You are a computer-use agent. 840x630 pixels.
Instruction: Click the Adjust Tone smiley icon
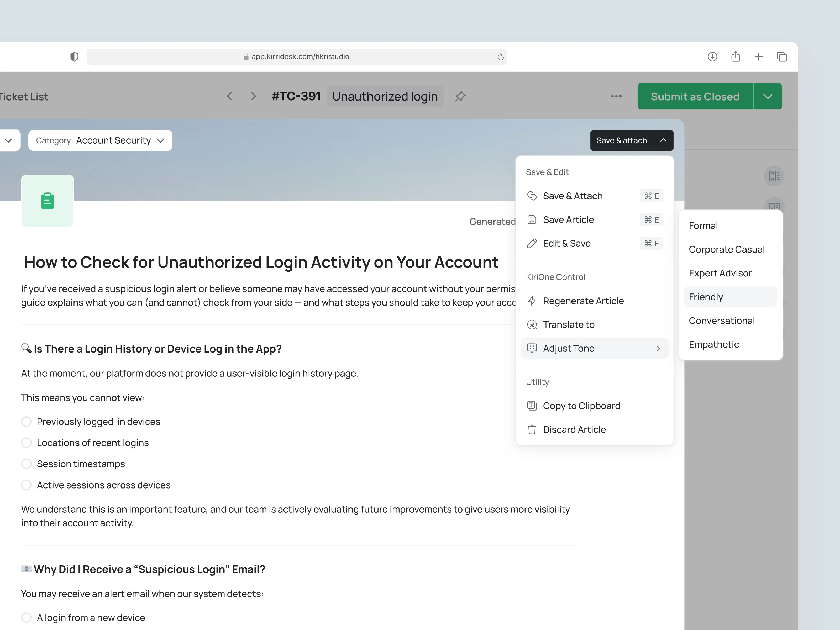point(532,348)
